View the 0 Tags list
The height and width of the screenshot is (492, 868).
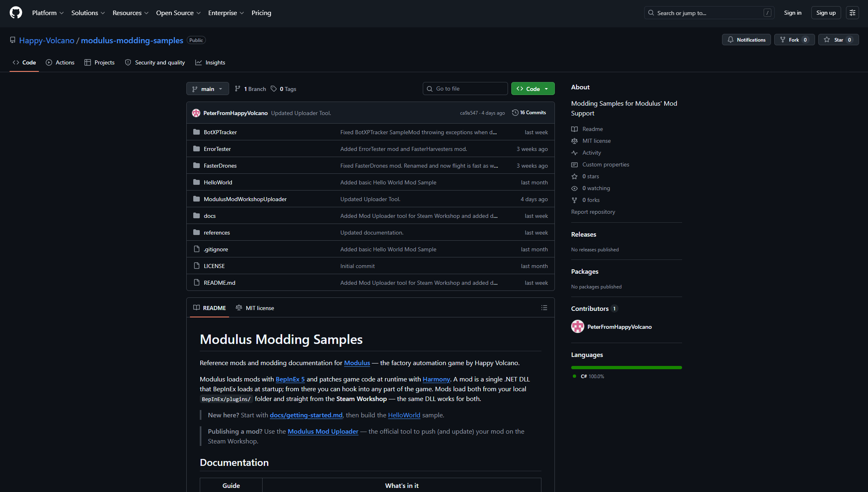pyautogui.click(x=284, y=89)
